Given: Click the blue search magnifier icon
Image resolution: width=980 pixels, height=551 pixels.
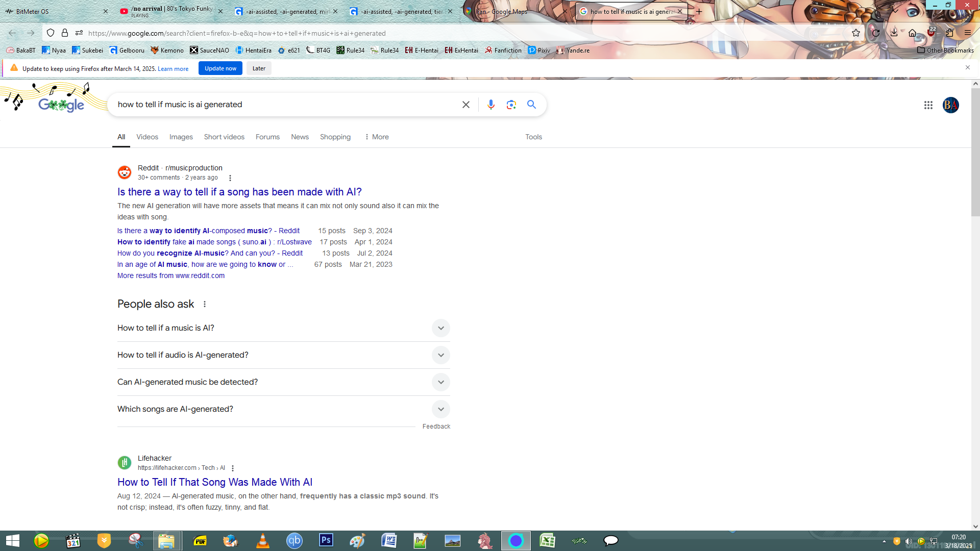Looking at the screenshot, I should pyautogui.click(x=531, y=105).
